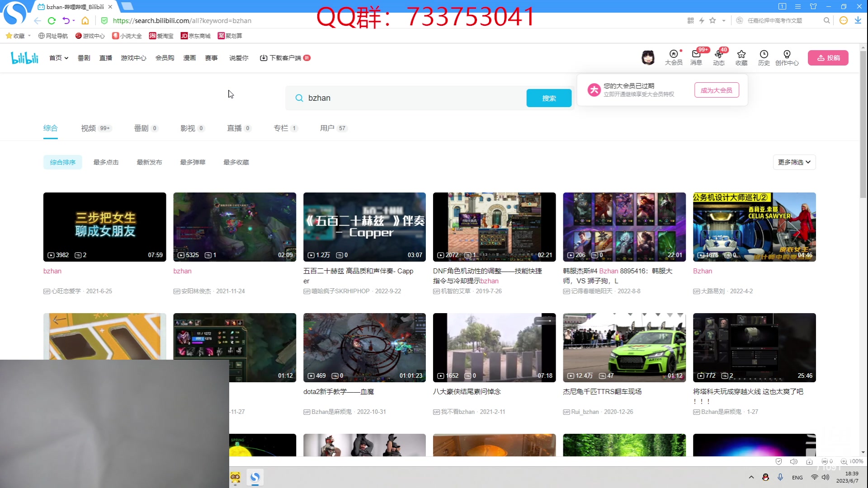868x488 pixels.
Task: Open 大会员 icon in header
Action: tap(674, 58)
